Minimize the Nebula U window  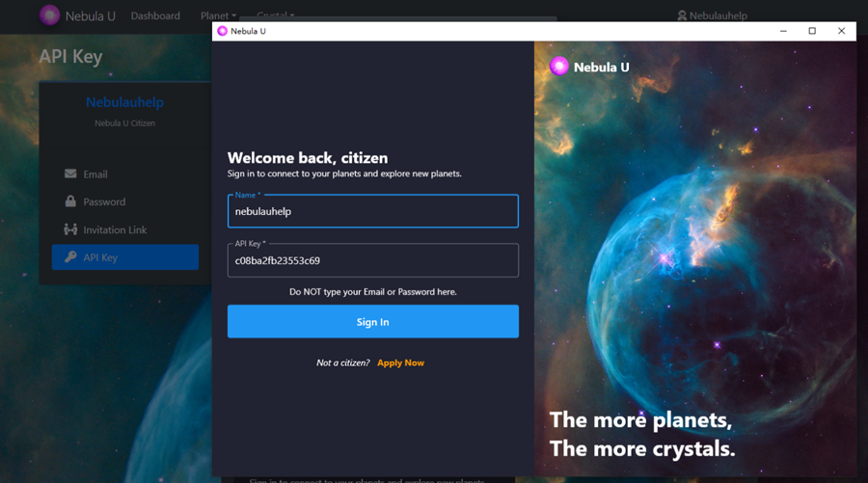point(783,31)
